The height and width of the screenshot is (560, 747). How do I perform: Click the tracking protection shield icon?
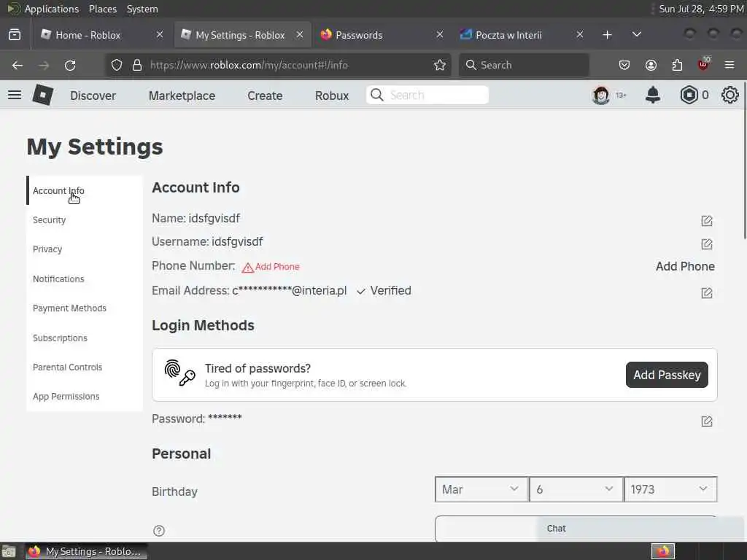point(116,65)
